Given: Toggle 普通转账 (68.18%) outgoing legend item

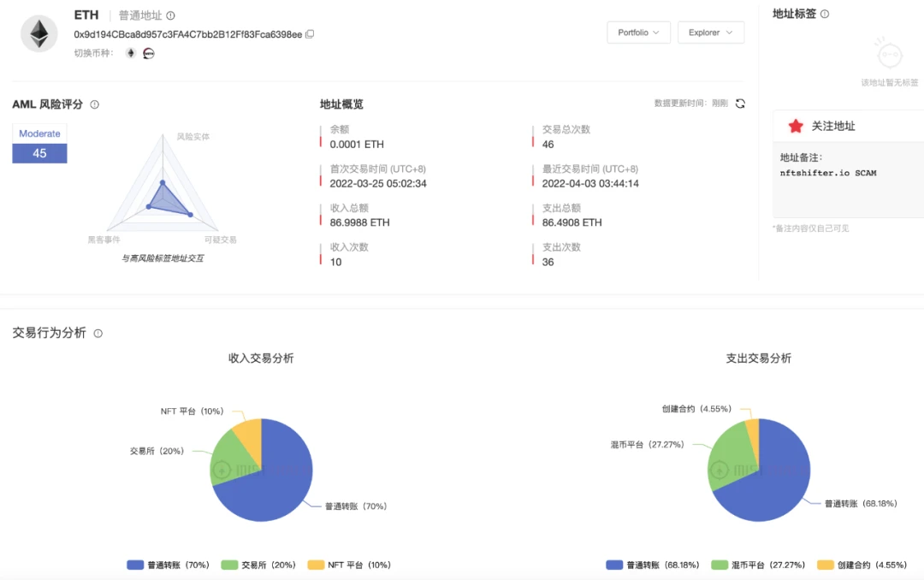Looking at the screenshot, I should [x=652, y=565].
